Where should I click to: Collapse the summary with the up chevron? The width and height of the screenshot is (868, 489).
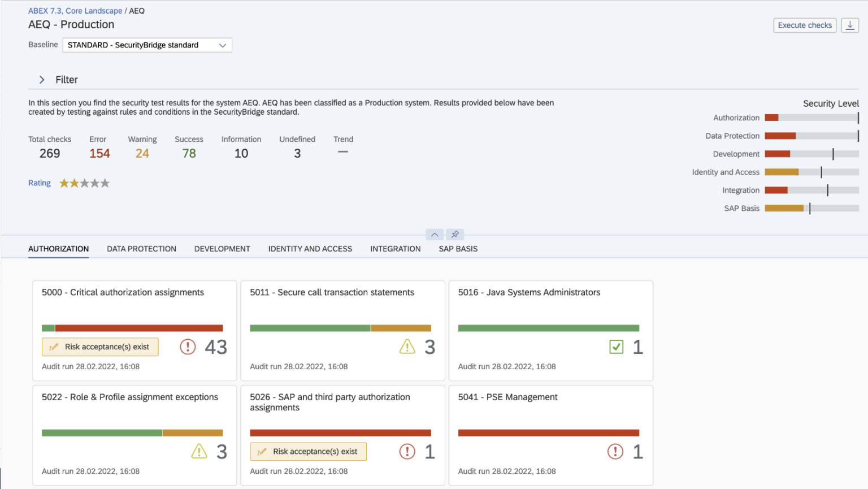pos(434,234)
